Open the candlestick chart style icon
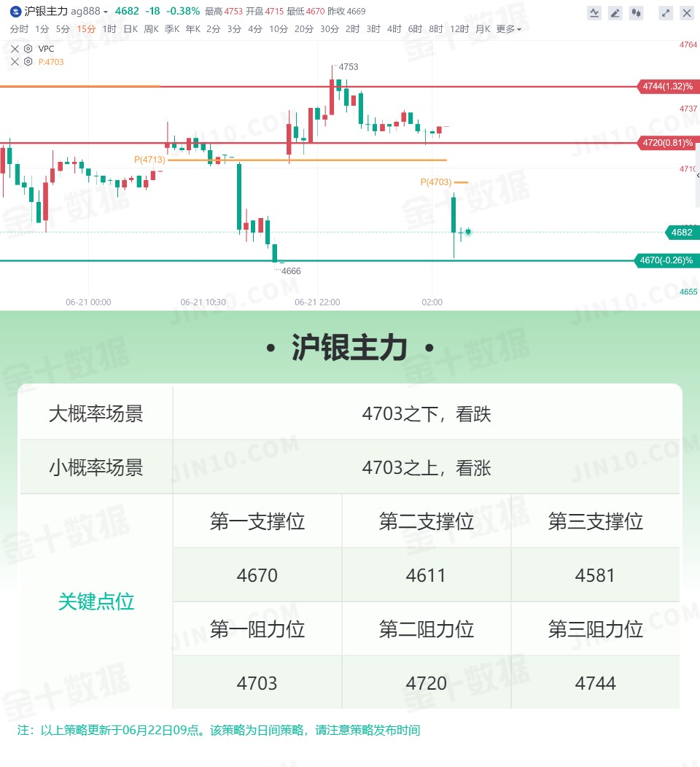 point(637,13)
